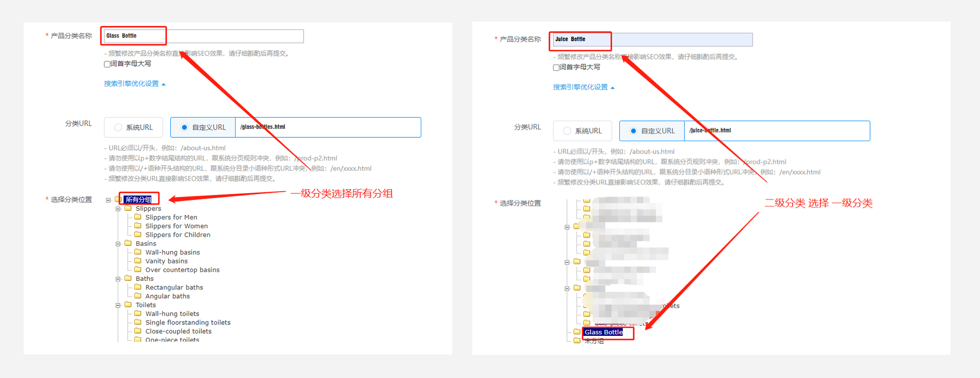Select 自定义URL radio in Juice Bottle form
The height and width of the screenshot is (378, 980).
[x=633, y=131]
